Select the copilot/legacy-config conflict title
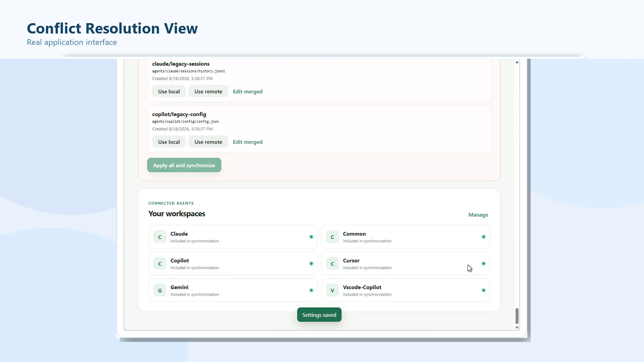644x362 pixels. point(179,114)
